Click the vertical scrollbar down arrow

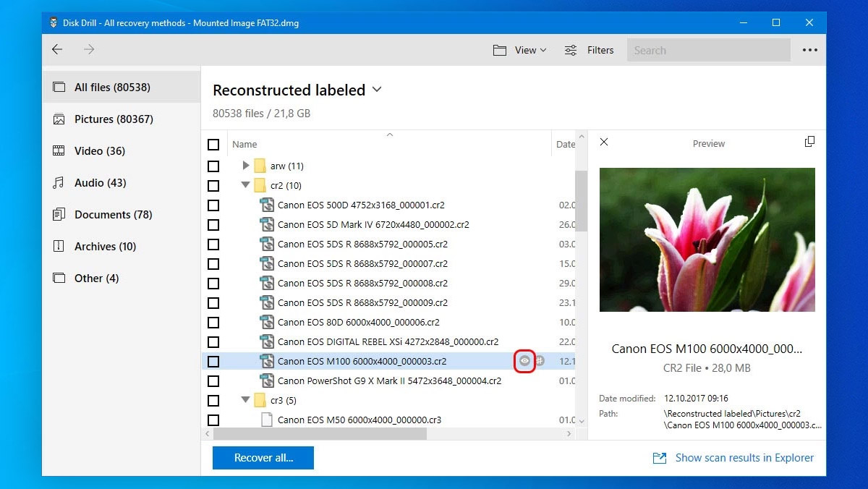pyautogui.click(x=582, y=421)
